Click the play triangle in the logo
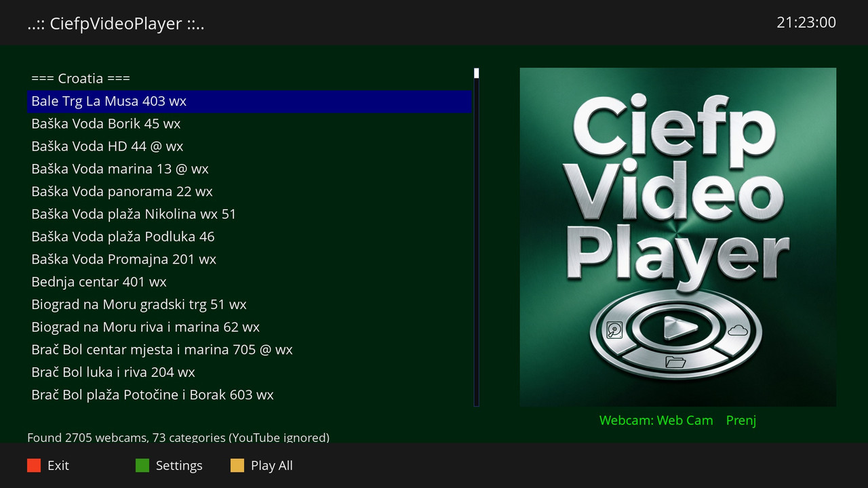The image size is (868, 488). tap(680, 329)
